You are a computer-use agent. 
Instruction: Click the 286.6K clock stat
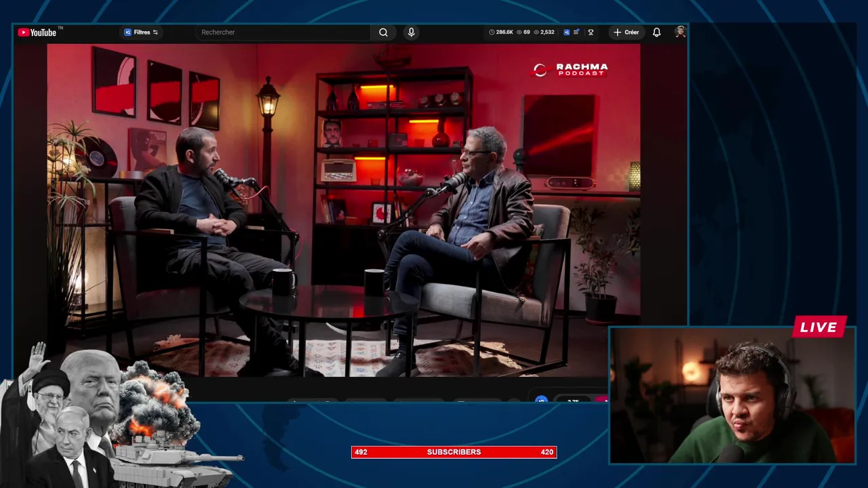click(501, 33)
